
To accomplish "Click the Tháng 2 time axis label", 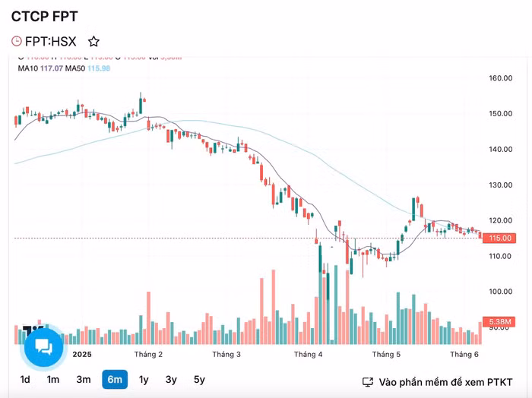I will coord(148,354).
